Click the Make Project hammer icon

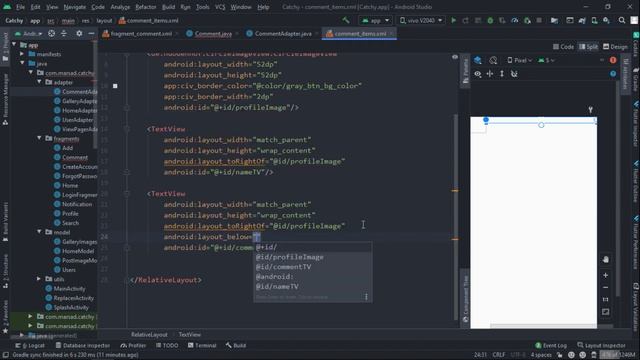pyautogui.click(x=346, y=20)
